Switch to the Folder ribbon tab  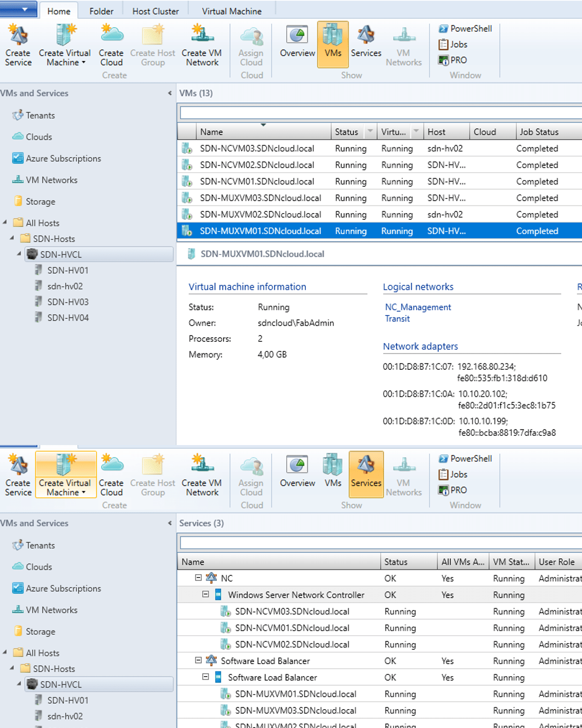click(x=101, y=11)
